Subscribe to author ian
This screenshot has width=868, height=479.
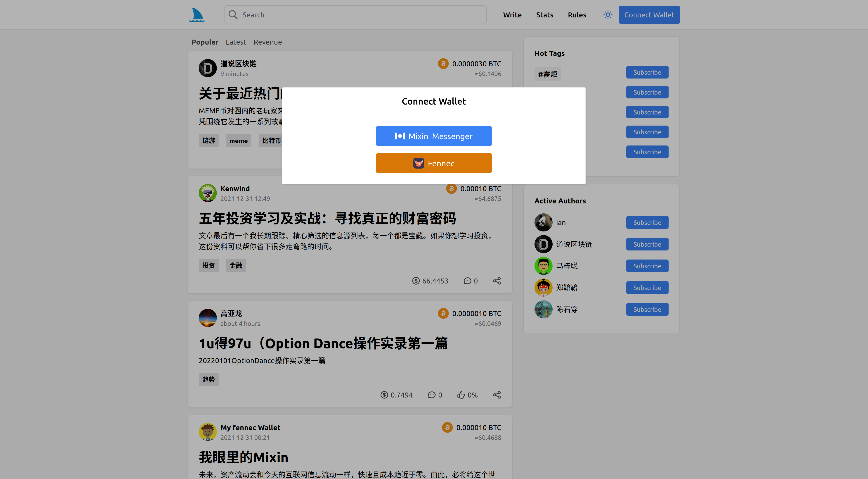(x=647, y=222)
